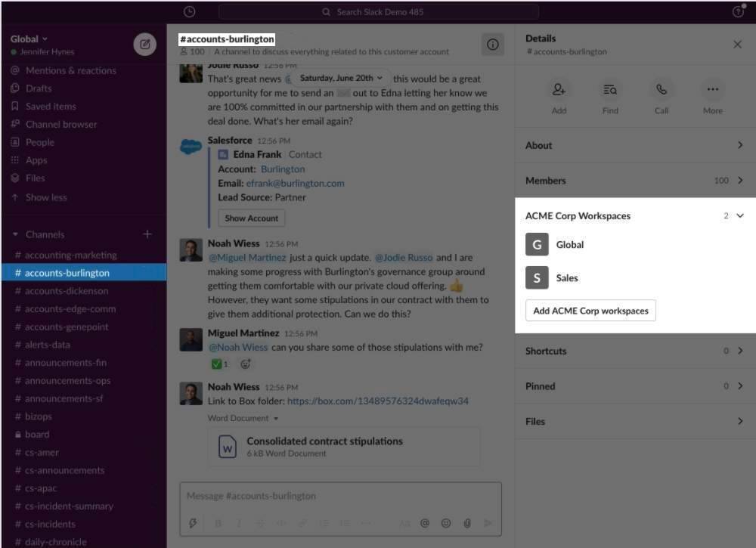The height and width of the screenshot is (548, 756).
Task: Add a reaction with the smiley-plus icon
Action: [x=246, y=364]
